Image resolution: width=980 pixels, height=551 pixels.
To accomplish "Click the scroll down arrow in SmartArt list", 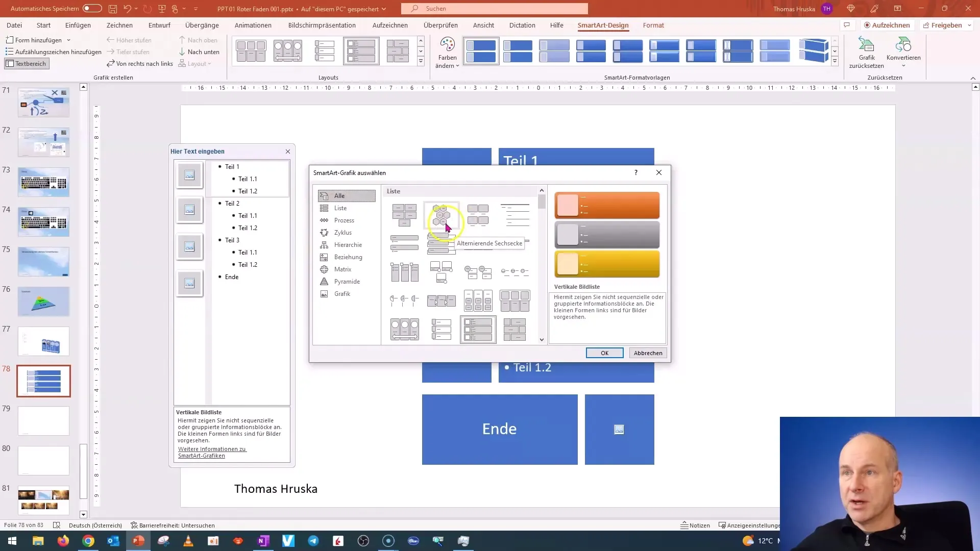I will point(542,339).
